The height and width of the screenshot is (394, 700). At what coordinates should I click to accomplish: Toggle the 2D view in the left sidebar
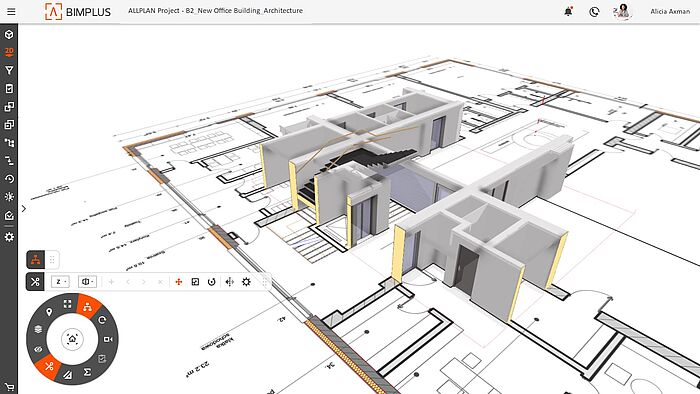pyautogui.click(x=9, y=52)
